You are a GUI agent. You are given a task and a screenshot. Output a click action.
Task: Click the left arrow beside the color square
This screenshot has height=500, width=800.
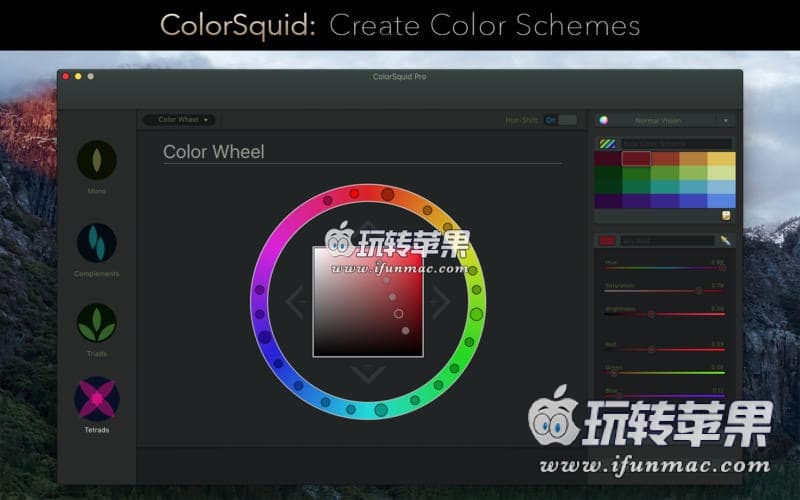click(296, 302)
